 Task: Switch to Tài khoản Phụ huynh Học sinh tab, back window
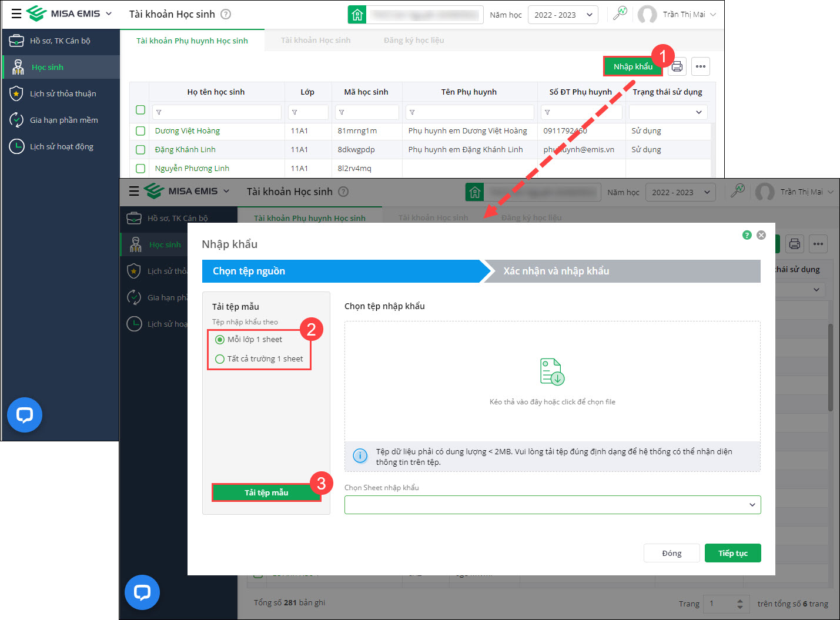tap(192, 41)
